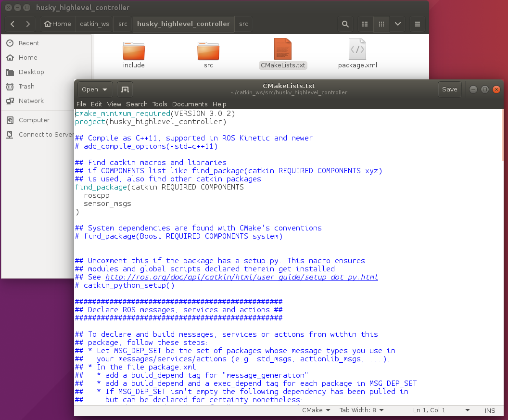Viewport: 508px width, 420px height.
Task: Maximize the file manager window
Action: (x=26, y=7)
